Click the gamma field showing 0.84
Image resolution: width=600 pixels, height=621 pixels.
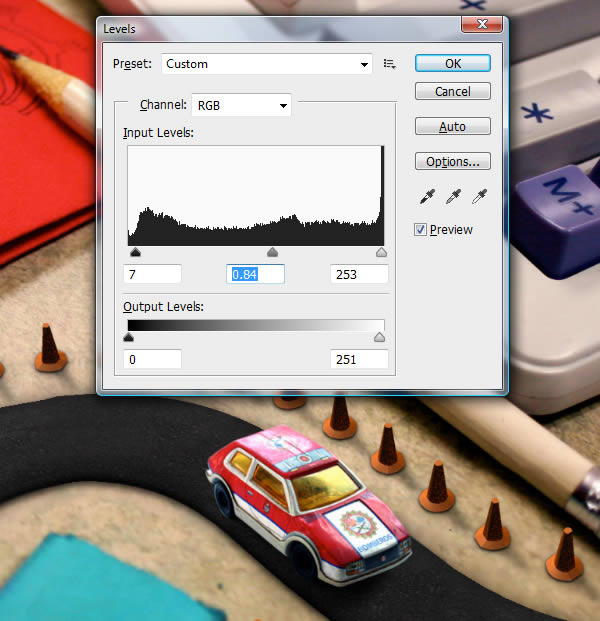click(255, 274)
